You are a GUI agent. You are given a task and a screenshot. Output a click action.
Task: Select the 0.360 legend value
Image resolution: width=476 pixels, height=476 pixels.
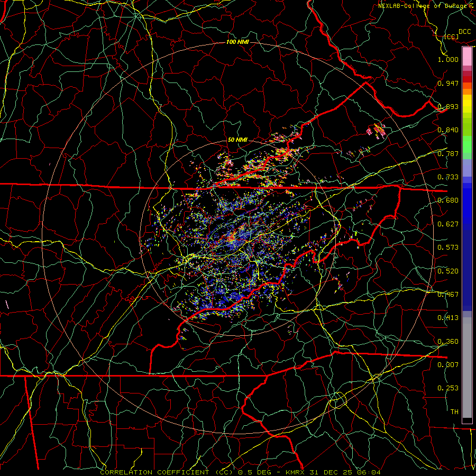[x=448, y=342]
